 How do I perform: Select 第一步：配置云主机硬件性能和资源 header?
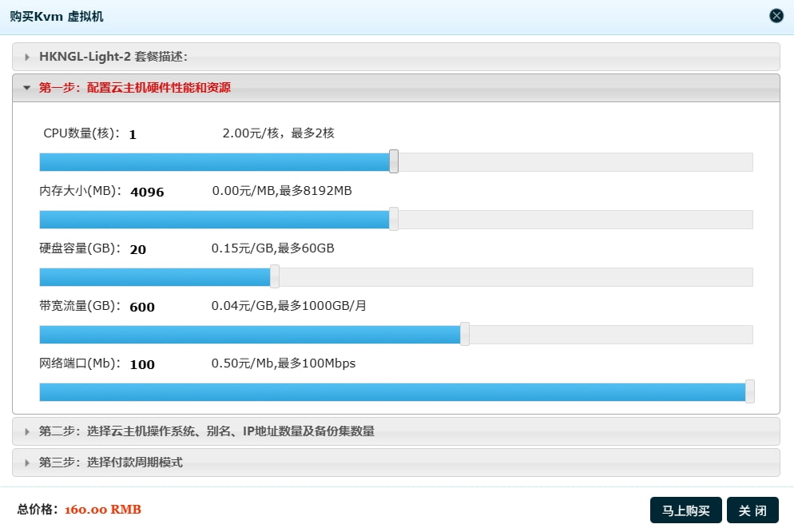coord(396,88)
